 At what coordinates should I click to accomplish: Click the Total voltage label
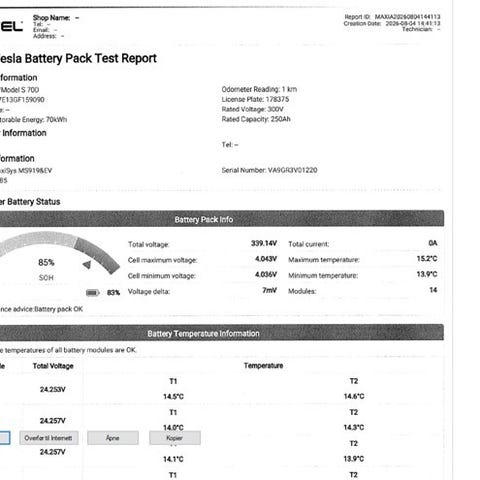[149, 245]
